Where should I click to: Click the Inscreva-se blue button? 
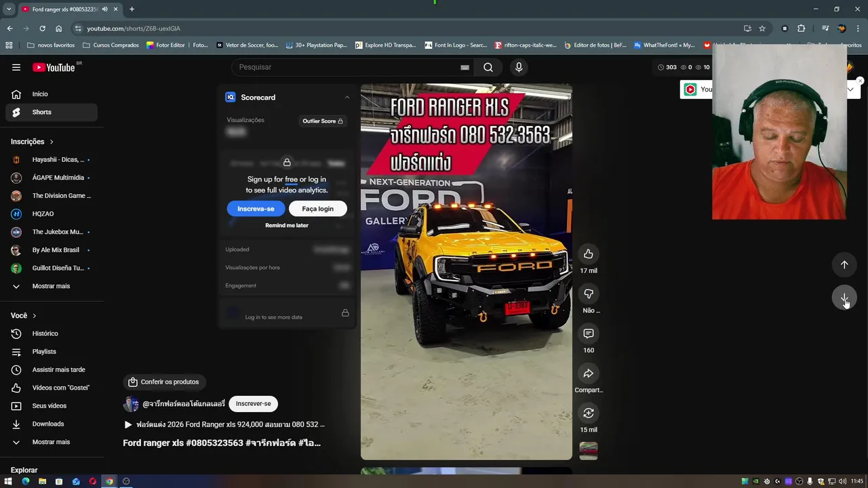(256, 209)
